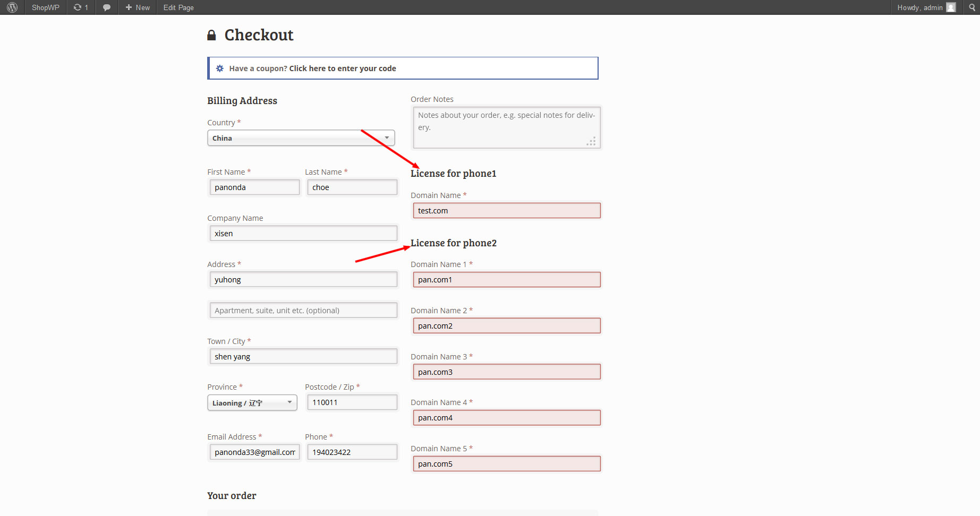Open the ShopWP admin bar menu
Viewport: 980px width, 516px height.
pyautogui.click(x=45, y=7)
